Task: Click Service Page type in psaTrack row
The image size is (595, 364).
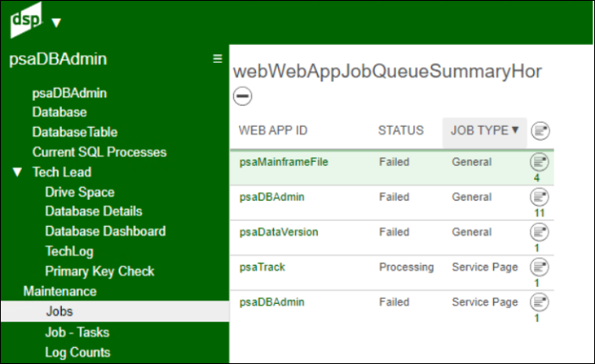Action: [485, 267]
